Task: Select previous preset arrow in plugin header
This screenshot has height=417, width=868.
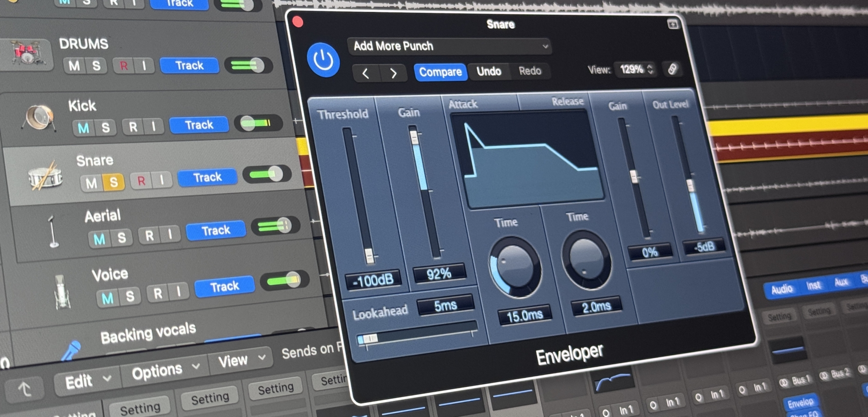Action: point(366,73)
